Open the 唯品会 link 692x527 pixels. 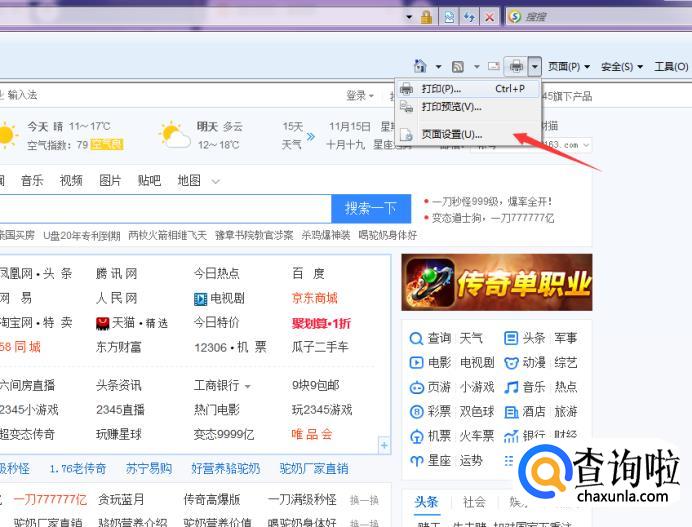312,434
